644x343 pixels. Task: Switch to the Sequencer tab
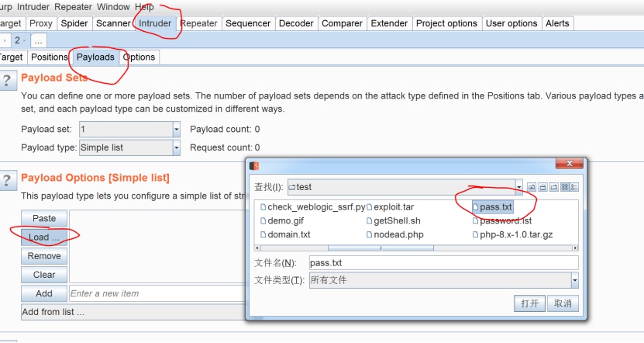click(248, 23)
